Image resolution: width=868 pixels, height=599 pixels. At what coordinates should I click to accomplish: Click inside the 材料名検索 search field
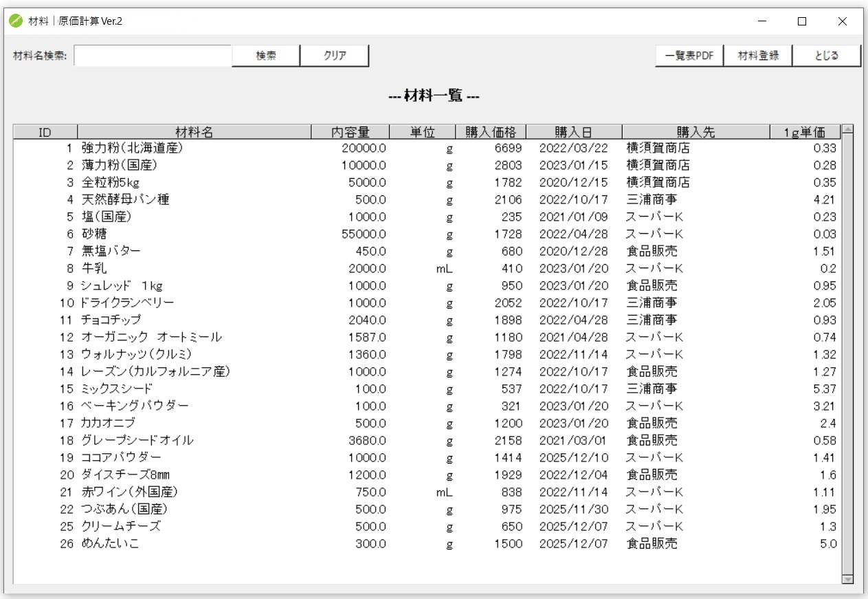coord(151,55)
